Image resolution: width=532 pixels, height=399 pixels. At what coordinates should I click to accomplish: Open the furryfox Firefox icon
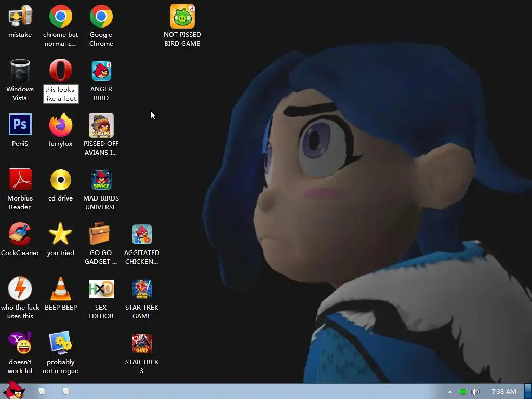(60, 125)
